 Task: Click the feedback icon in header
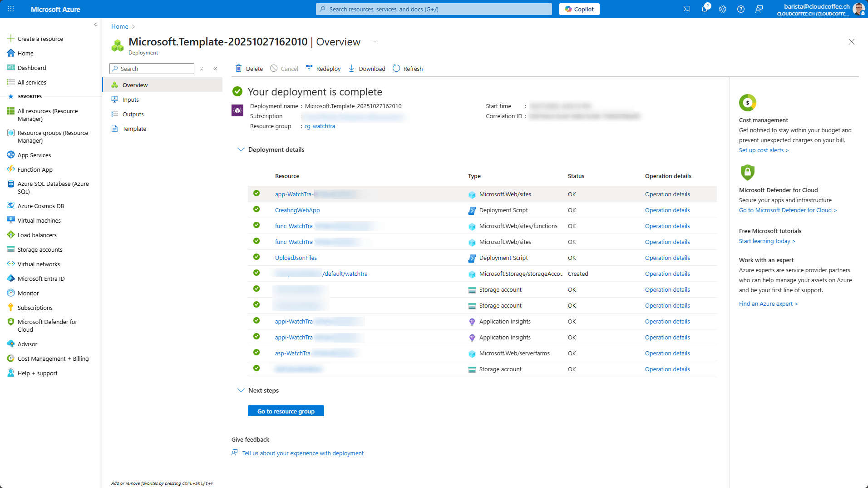click(x=759, y=9)
